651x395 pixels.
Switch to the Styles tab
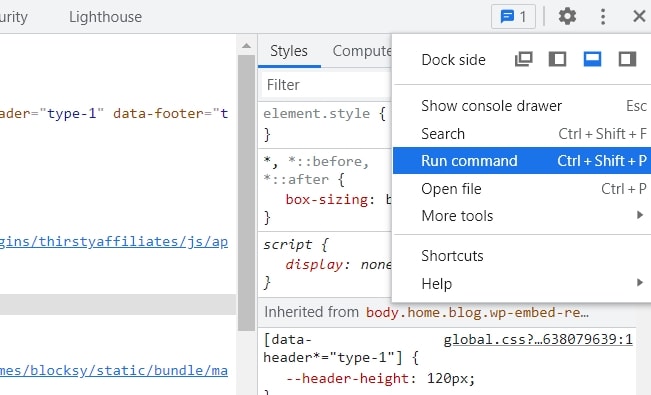pyautogui.click(x=289, y=51)
